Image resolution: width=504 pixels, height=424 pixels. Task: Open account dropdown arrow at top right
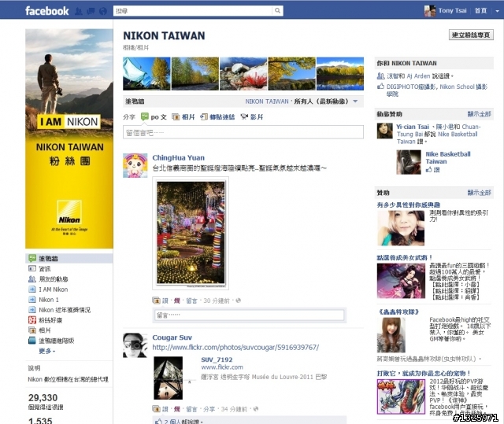click(x=497, y=11)
